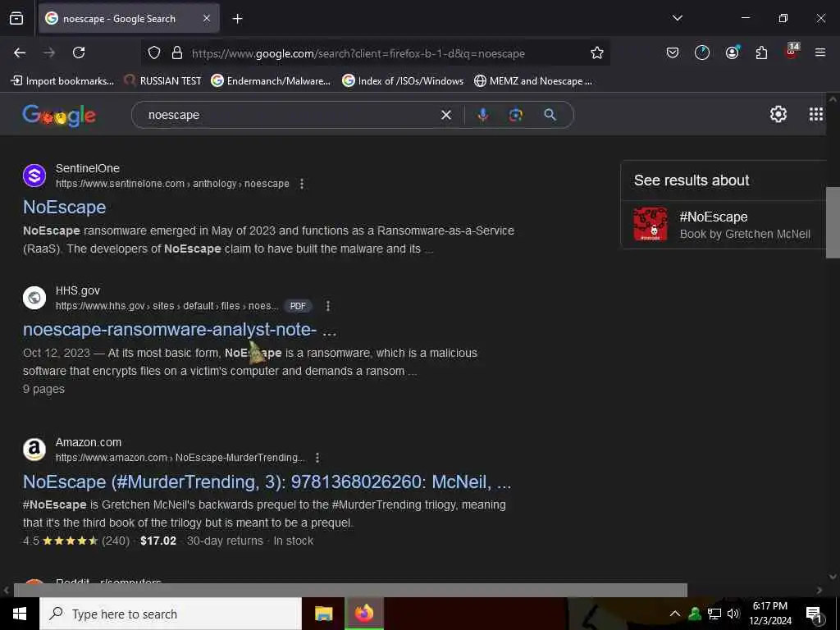Search by image with Google Lens
The image size is (840, 630).
click(515, 115)
